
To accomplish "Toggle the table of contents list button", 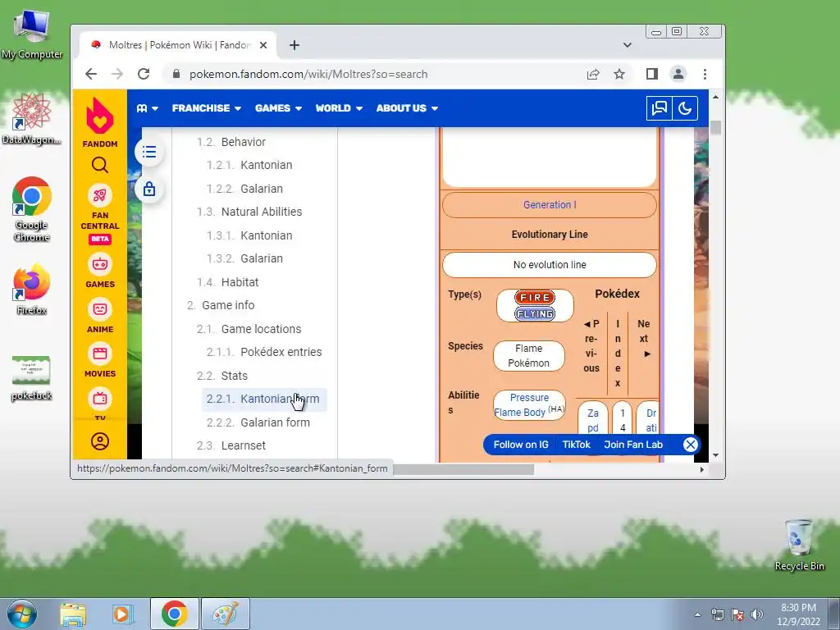I will tap(149, 152).
